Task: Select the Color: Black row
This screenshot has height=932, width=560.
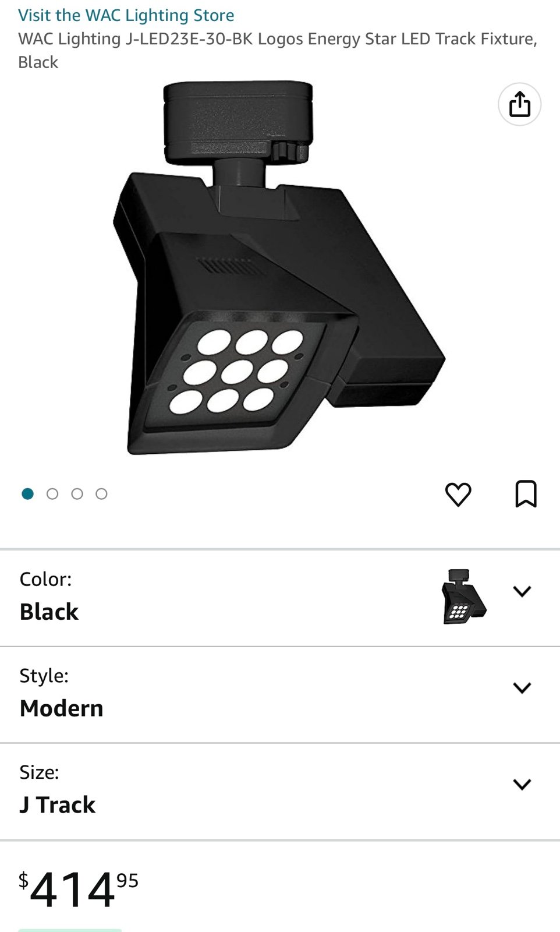Action: (x=280, y=598)
